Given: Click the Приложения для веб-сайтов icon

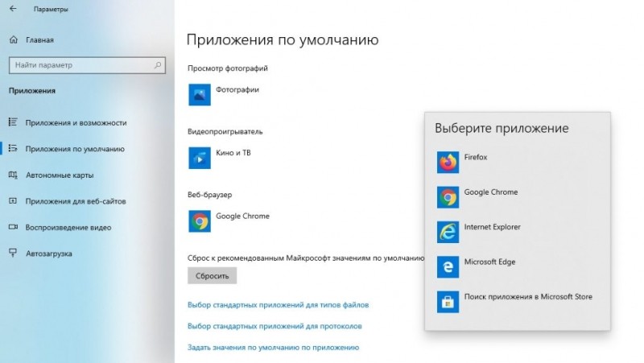Looking at the screenshot, I should click(x=13, y=201).
